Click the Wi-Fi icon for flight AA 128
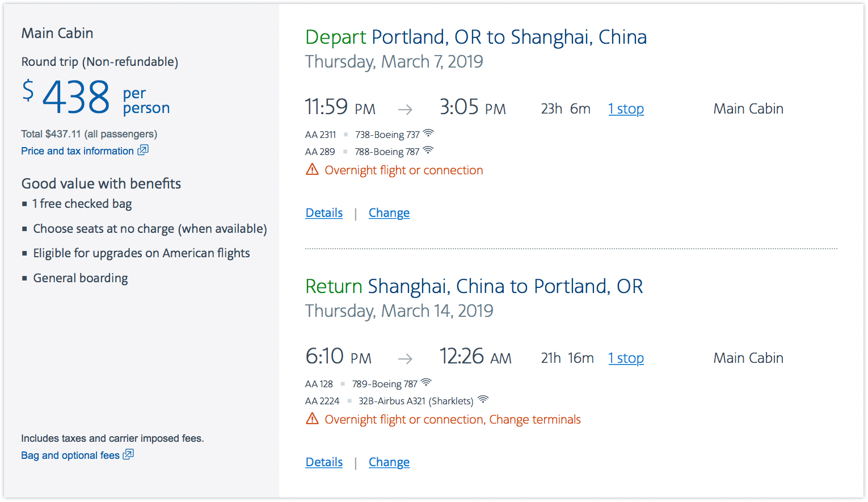Image resolution: width=868 pixels, height=502 pixels. (x=426, y=383)
